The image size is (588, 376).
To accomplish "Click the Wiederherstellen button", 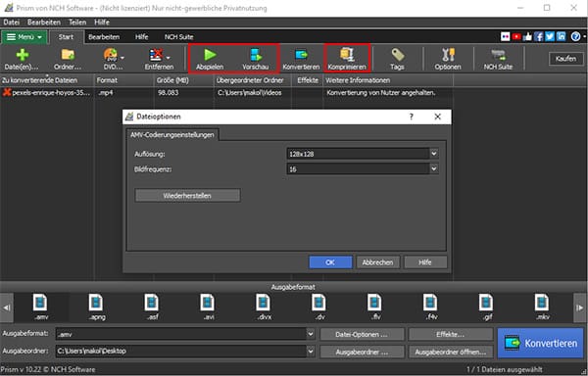I will (187, 196).
